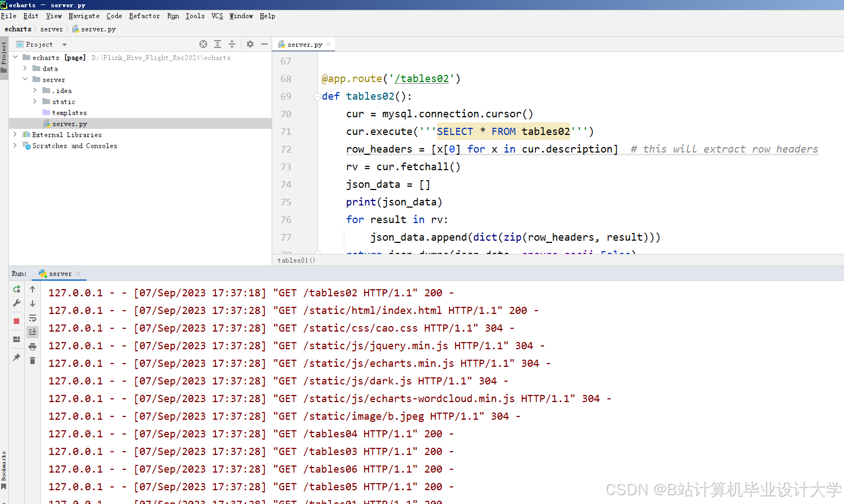The width and height of the screenshot is (844, 504).
Task: Expand the .idea folder
Action: coord(35,90)
